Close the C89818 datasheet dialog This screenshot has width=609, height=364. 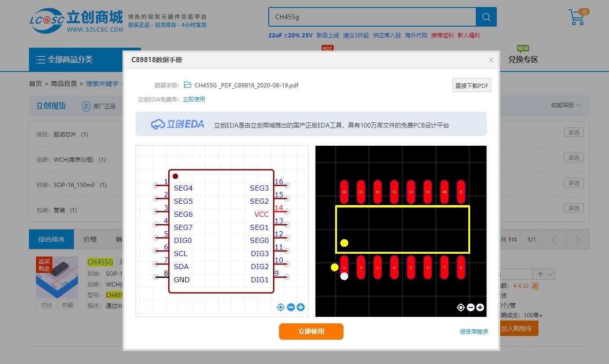tap(491, 60)
